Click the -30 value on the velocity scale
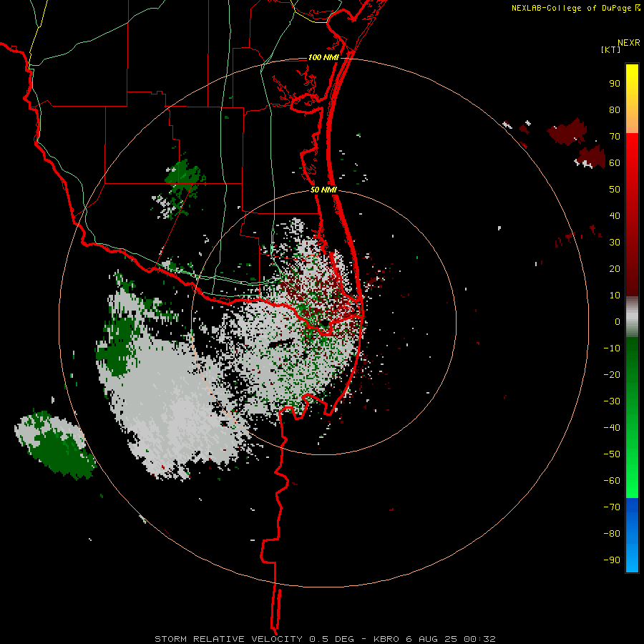Viewport: 644px width, 644px height. point(612,401)
